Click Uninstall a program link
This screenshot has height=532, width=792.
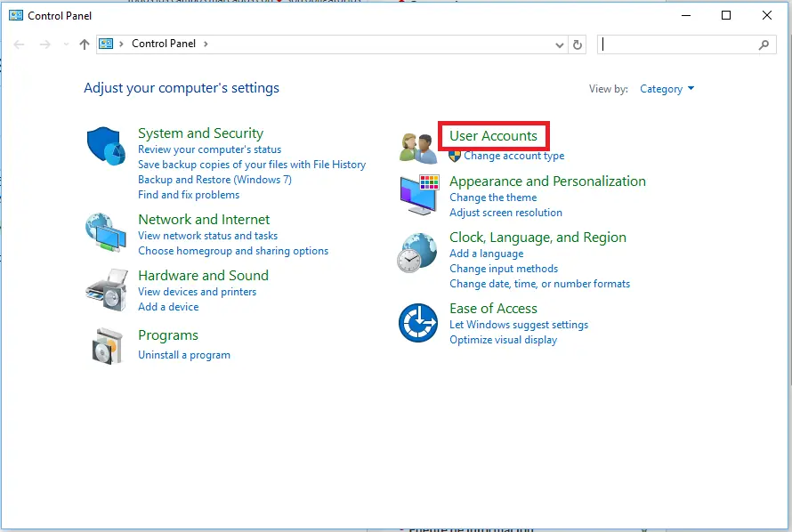[x=184, y=355]
